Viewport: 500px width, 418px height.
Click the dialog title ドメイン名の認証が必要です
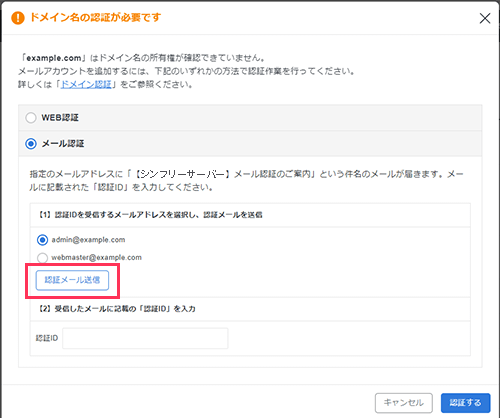[x=96, y=17]
